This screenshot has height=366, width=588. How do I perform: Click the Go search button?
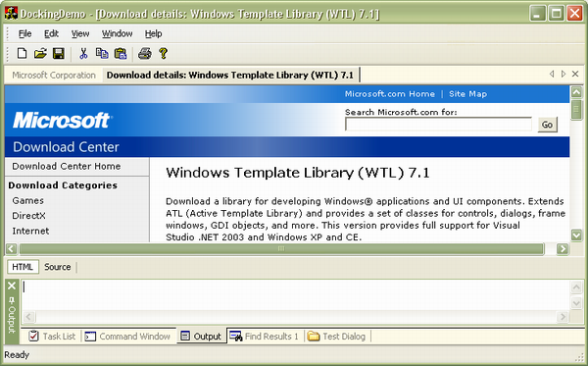coord(547,125)
